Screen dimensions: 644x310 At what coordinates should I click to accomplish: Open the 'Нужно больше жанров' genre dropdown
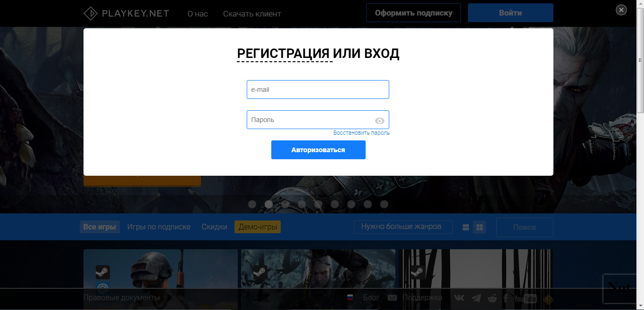(403, 227)
